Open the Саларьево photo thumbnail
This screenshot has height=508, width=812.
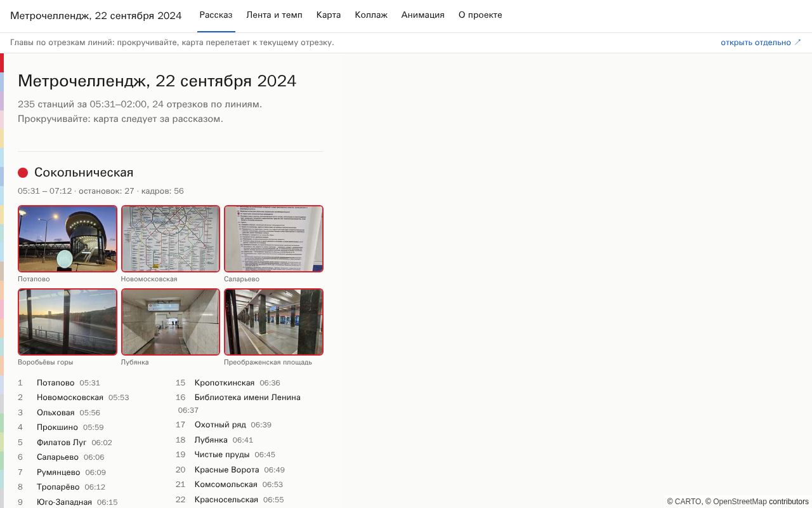click(x=273, y=239)
